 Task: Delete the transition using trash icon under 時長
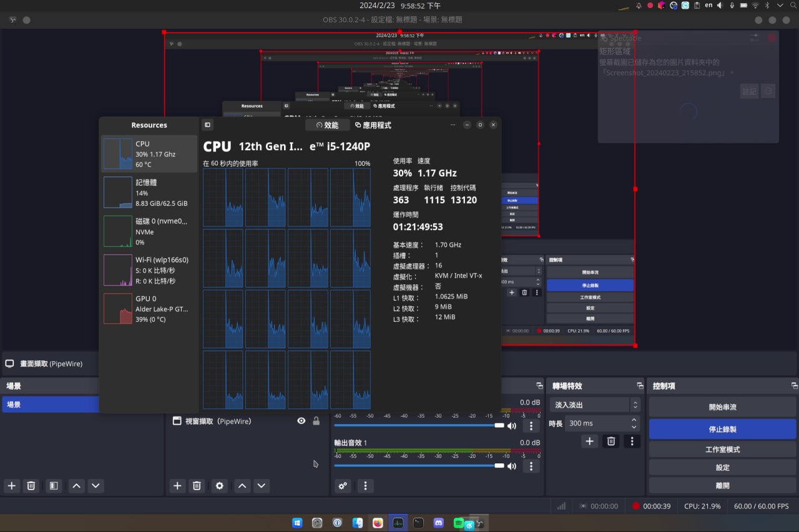(611, 442)
